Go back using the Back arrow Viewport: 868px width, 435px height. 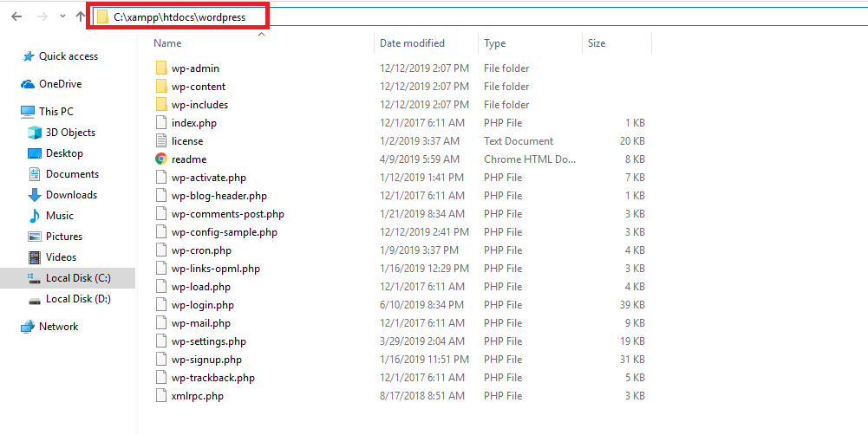coord(16,16)
